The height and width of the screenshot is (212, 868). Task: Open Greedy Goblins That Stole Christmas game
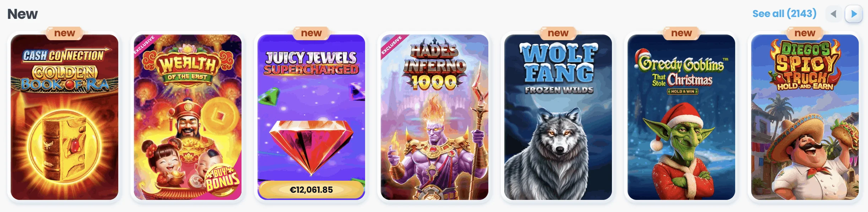[681, 117]
